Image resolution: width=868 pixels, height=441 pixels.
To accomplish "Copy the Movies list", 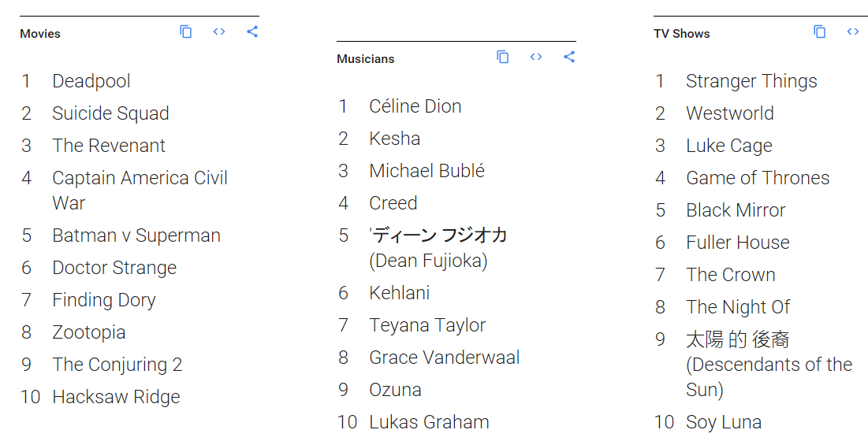I will (186, 32).
